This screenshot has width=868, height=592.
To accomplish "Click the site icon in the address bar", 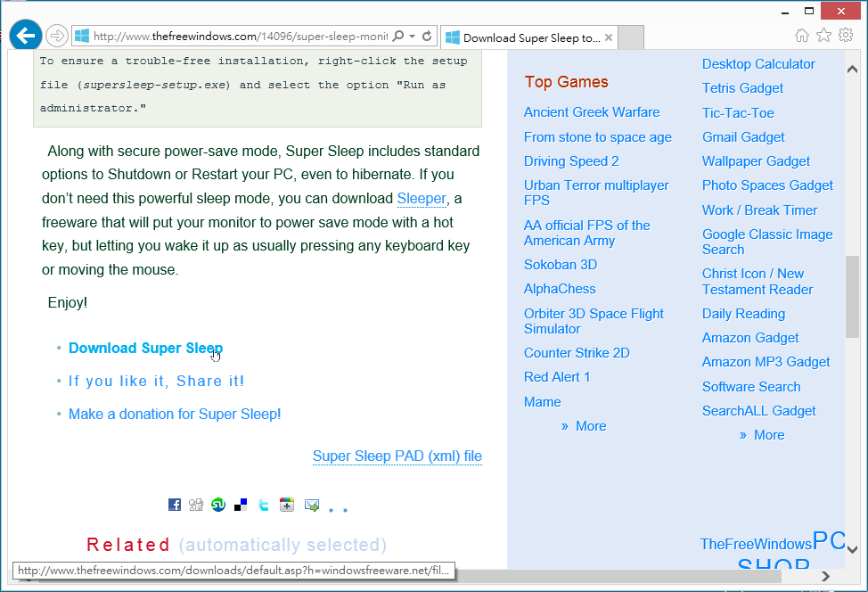I will pyautogui.click(x=82, y=36).
